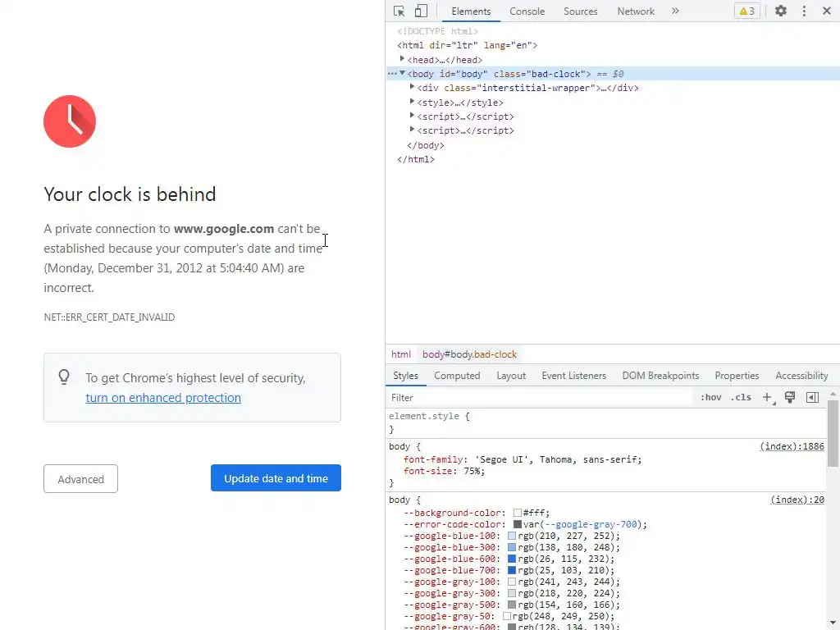Click the element.style rule selector
This screenshot has height=630, width=840.
424,416
